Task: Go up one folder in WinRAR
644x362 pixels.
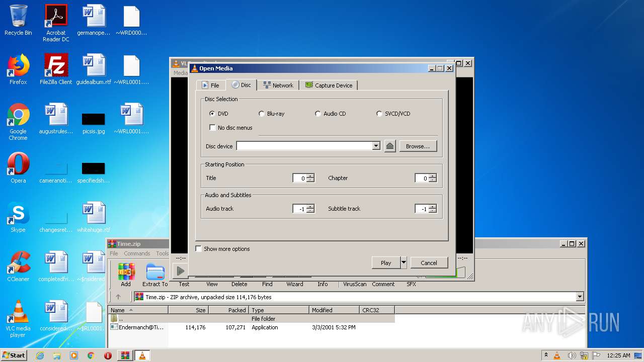Action: (x=118, y=297)
